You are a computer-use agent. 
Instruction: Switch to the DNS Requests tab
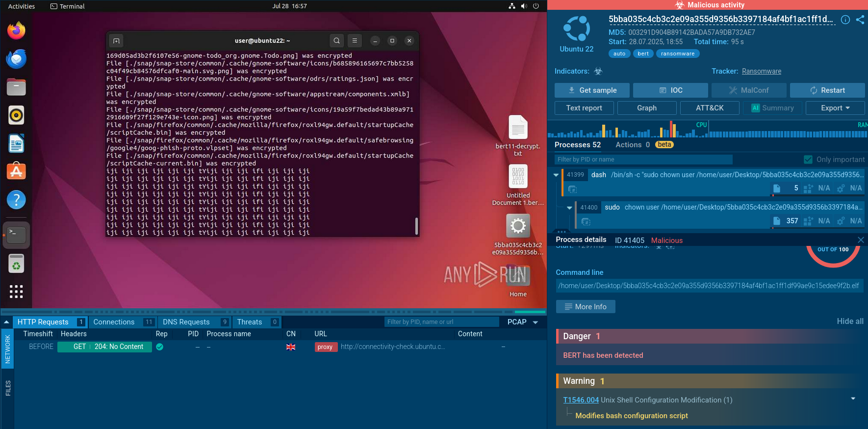click(x=195, y=322)
